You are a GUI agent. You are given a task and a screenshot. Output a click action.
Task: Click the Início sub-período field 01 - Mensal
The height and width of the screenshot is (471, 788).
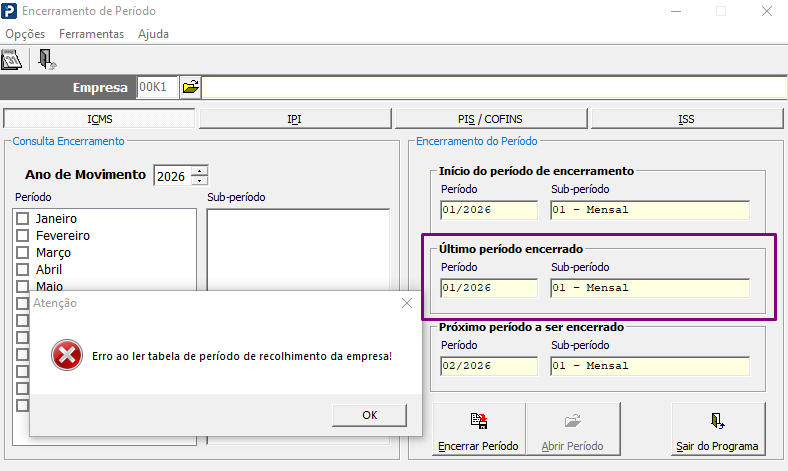point(650,210)
